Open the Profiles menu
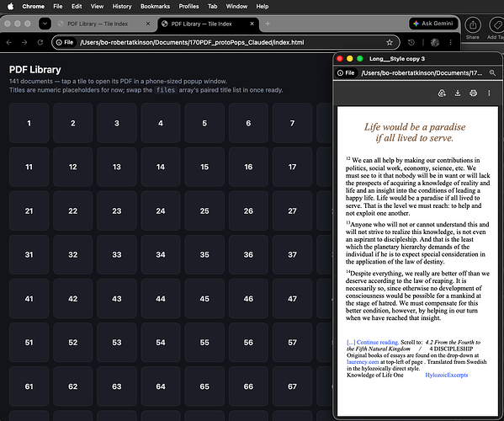Viewport: 504px width, 421px height. click(x=188, y=6)
